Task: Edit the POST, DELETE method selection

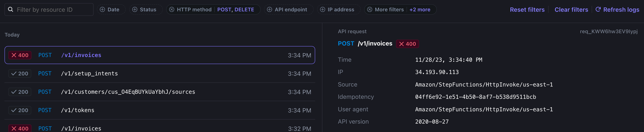Action: pyautogui.click(x=235, y=10)
